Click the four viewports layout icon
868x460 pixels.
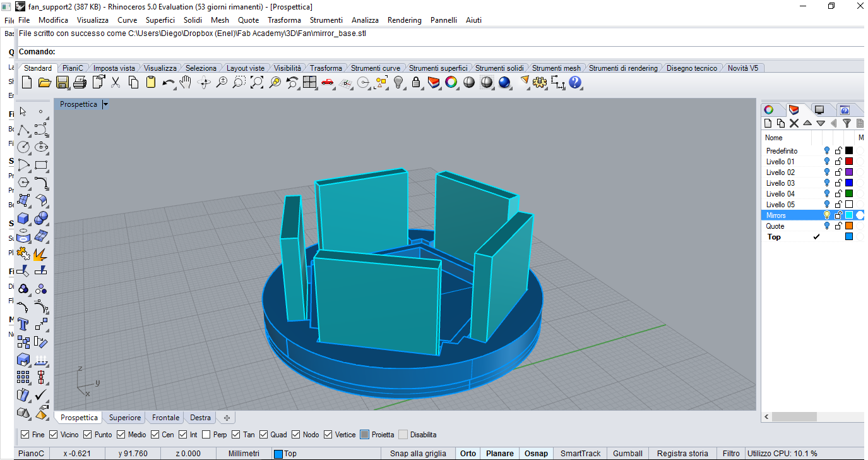point(310,82)
